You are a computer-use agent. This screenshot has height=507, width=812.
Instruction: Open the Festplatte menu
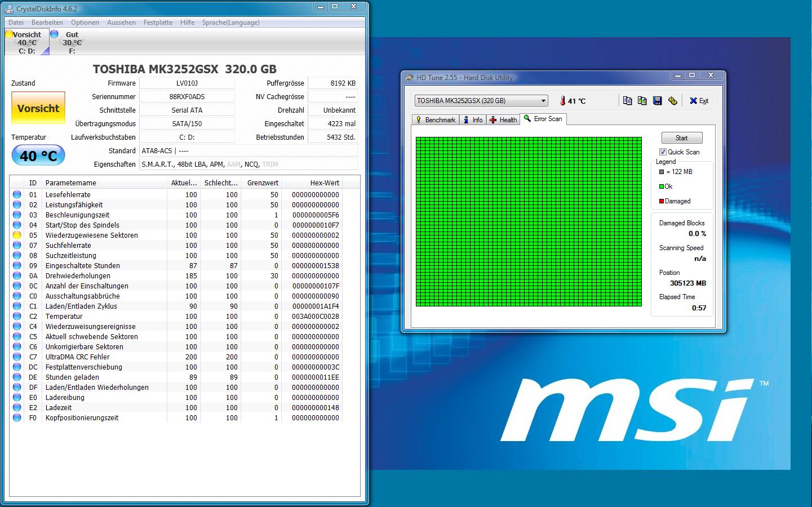coord(158,23)
